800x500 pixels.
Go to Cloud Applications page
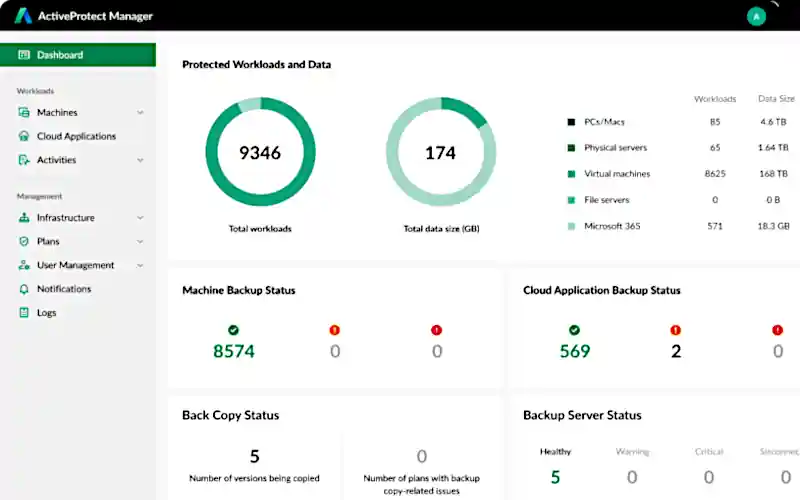click(x=77, y=136)
